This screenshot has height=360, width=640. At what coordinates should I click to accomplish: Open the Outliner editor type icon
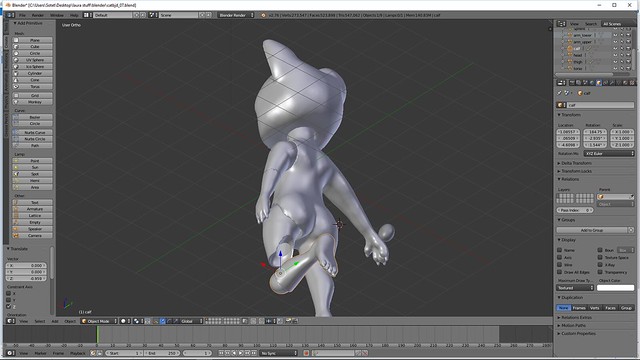561,24
